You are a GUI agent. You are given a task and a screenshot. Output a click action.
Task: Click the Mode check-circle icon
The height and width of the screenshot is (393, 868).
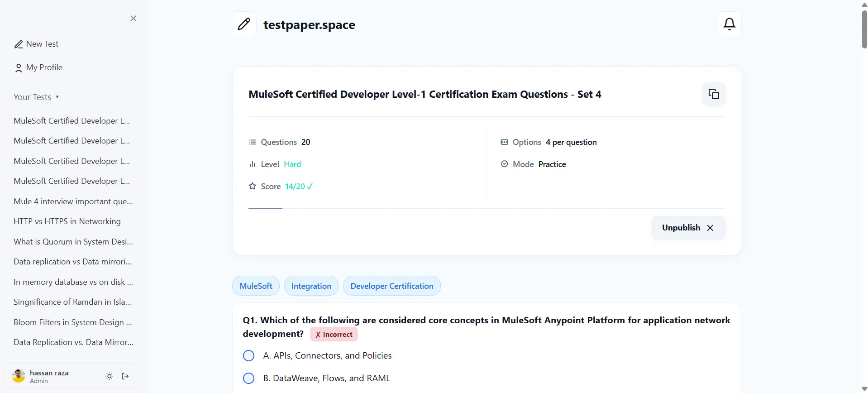pos(504,164)
